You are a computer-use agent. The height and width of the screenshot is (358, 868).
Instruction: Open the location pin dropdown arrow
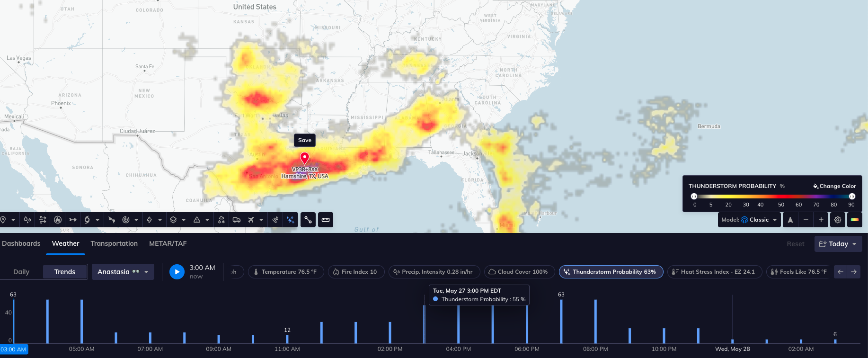point(13,220)
